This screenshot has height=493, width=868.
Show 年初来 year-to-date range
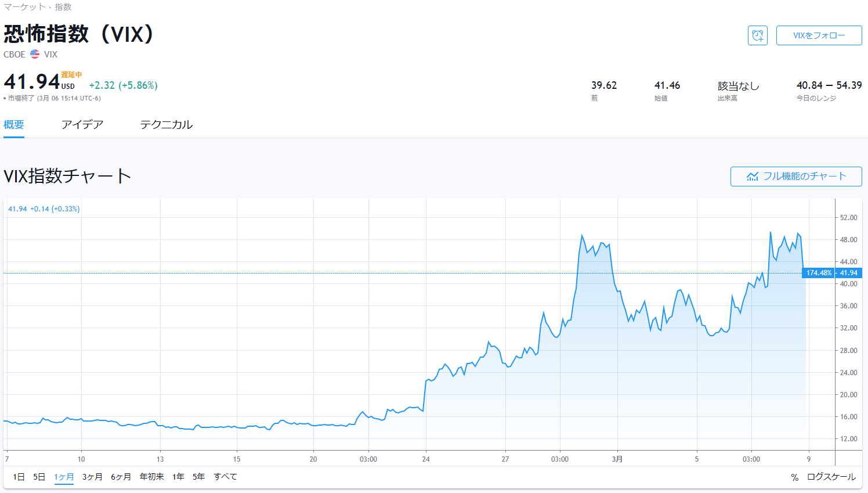pyautogui.click(x=151, y=477)
